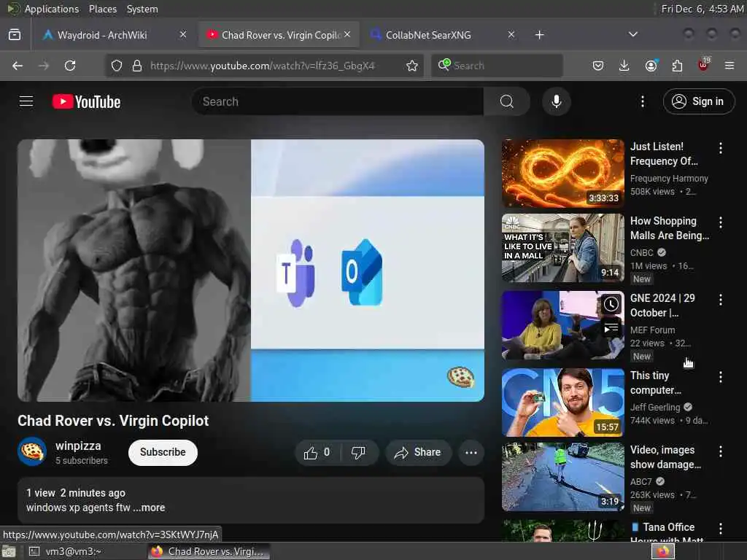Open the YouTube hamburger guide menu
Viewport: 747px width, 560px height.
point(26,101)
